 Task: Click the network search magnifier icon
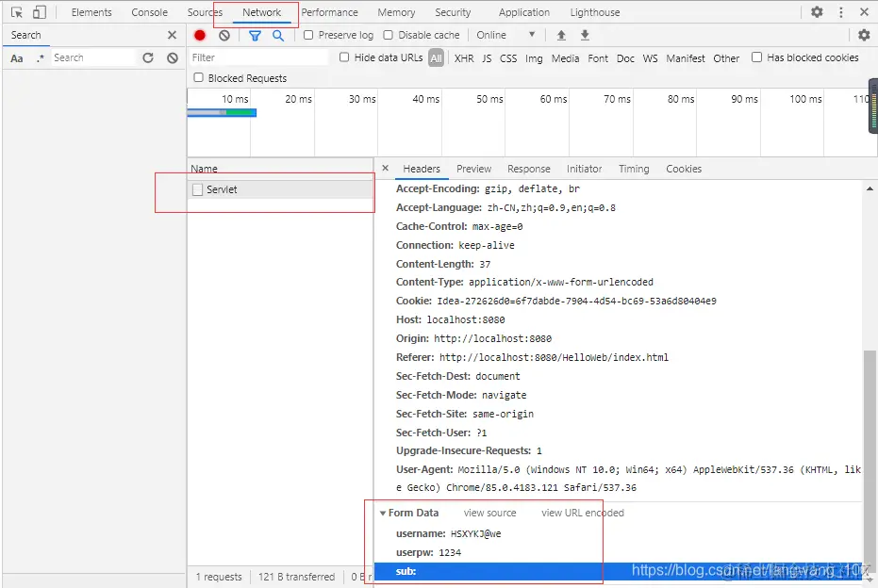278,35
